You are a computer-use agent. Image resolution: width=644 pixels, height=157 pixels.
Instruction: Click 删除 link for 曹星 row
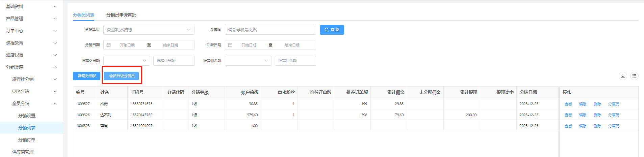pos(597,126)
